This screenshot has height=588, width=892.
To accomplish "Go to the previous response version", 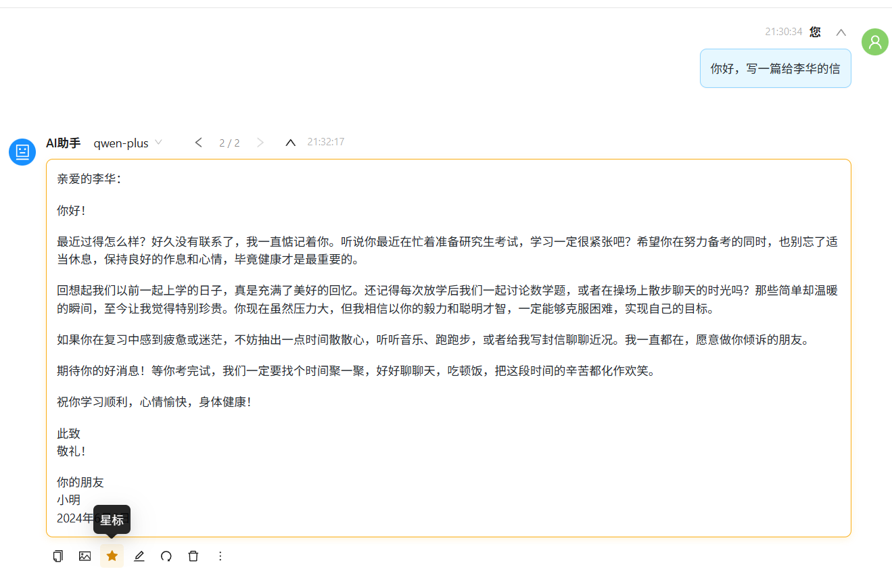I will tap(198, 142).
